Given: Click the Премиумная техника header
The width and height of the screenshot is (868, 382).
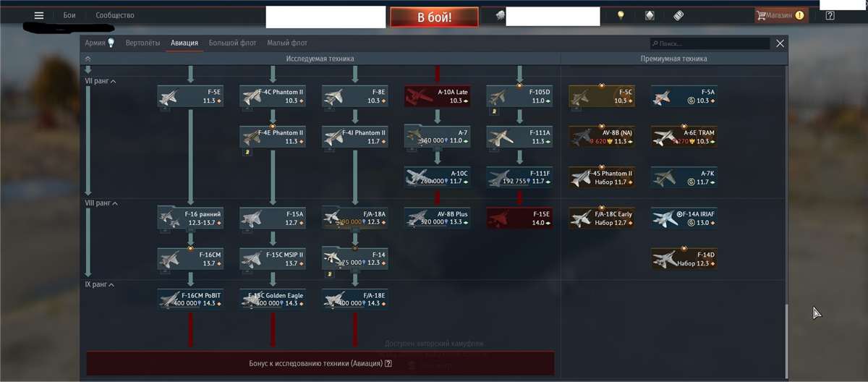Looking at the screenshot, I should point(673,59).
